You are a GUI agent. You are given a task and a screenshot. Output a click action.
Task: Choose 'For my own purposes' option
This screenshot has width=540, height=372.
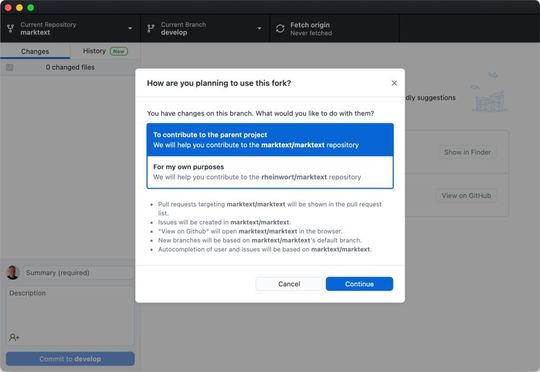[270, 172]
